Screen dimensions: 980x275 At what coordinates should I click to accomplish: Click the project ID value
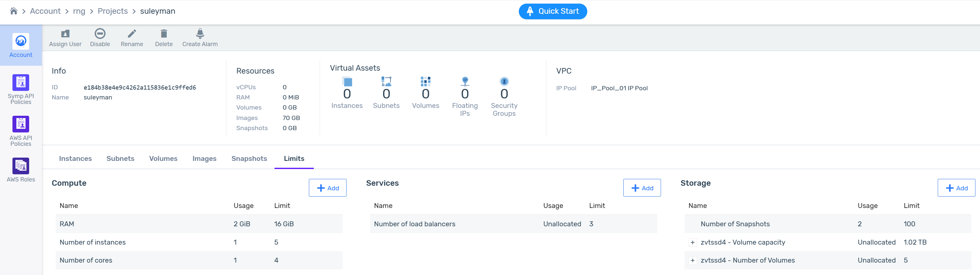[140, 87]
